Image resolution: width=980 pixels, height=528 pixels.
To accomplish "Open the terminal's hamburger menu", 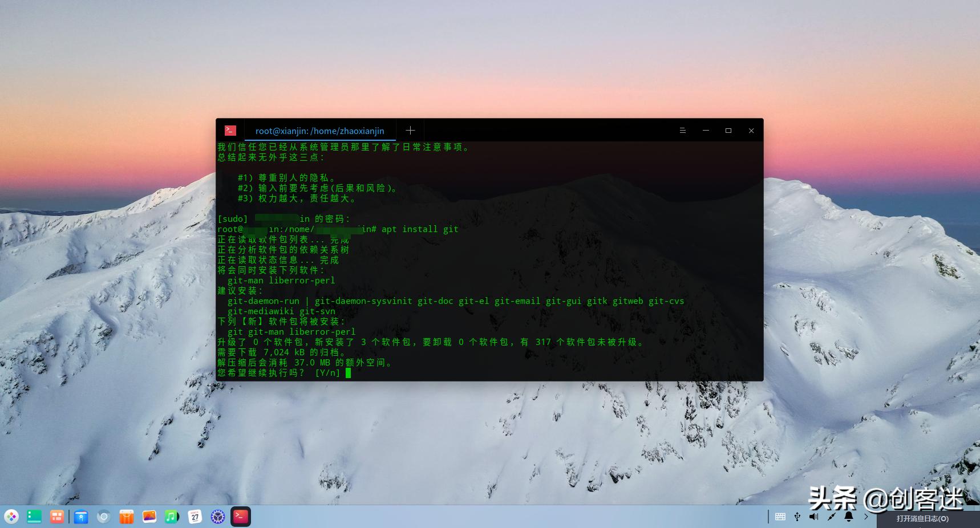I will (x=683, y=131).
